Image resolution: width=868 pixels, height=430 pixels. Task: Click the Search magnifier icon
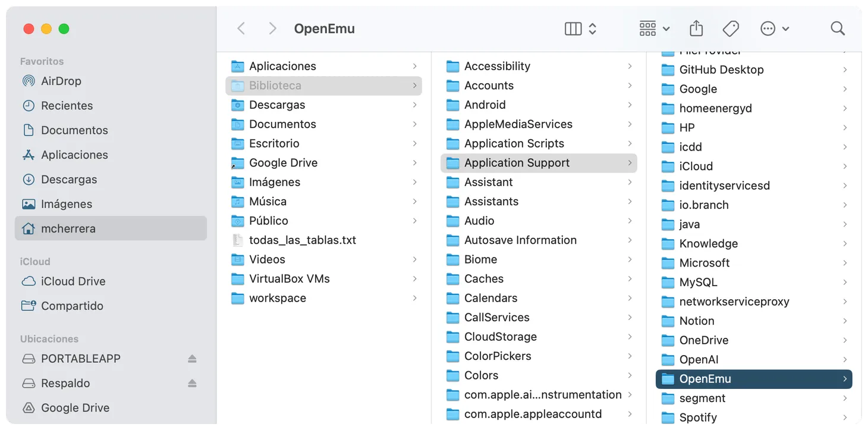pyautogui.click(x=837, y=29)
